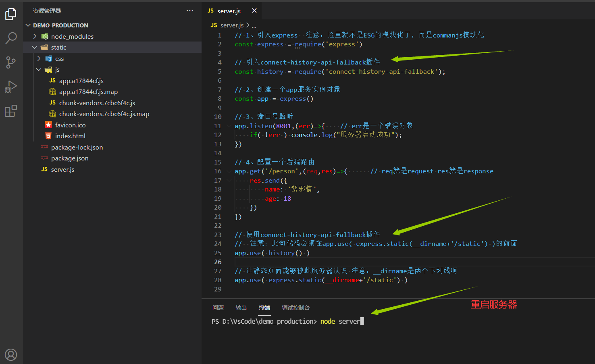Viewport: 595px width, 364px height.
Task: Open the Extensions view icon
Action: pos(11,111)
